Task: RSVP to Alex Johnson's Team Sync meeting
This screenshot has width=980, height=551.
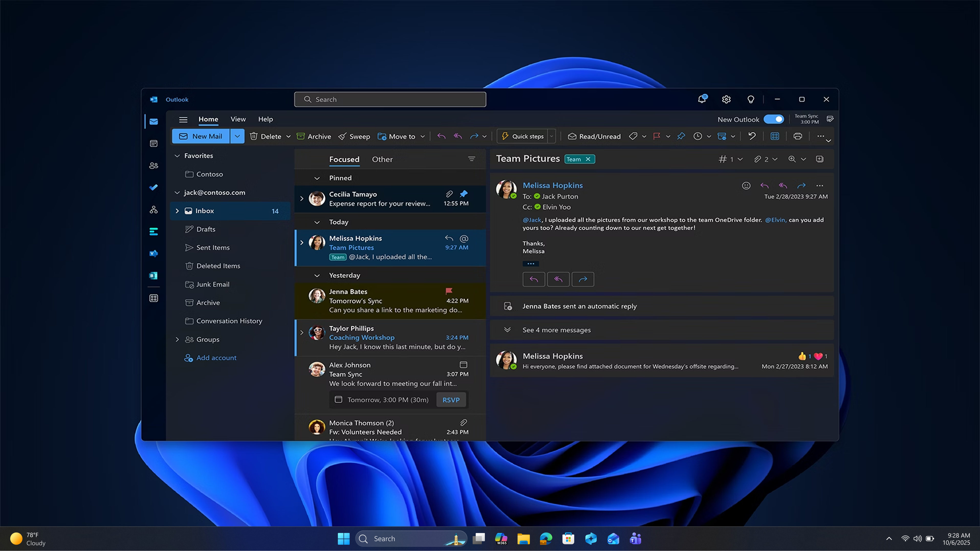Action: (451, 399)
